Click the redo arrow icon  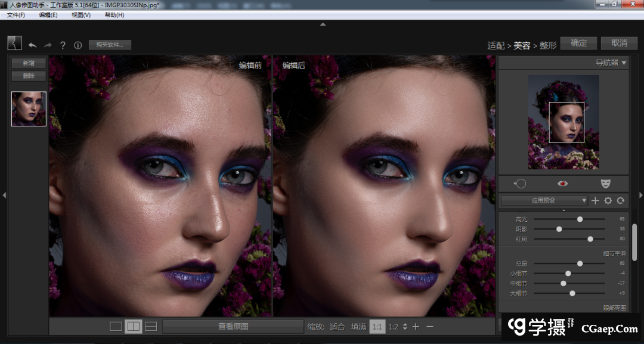pos(48,45)
